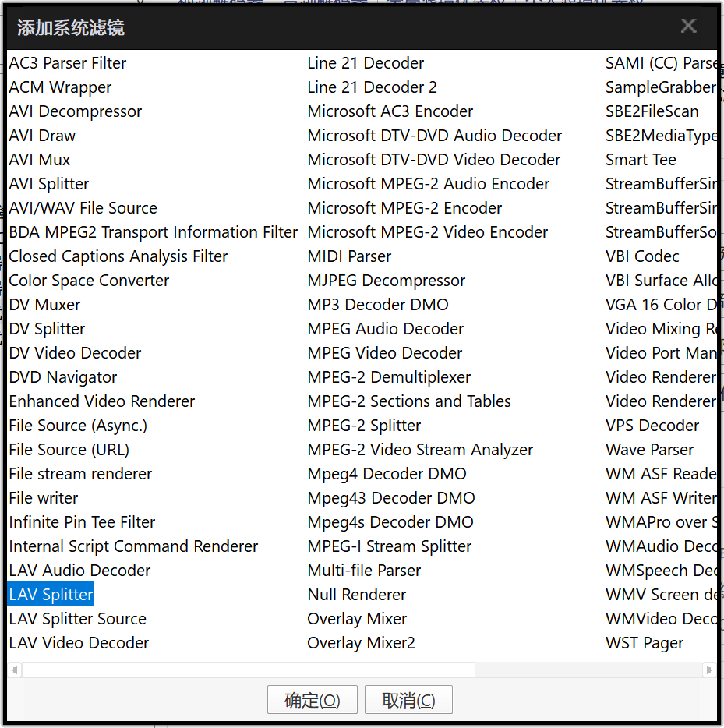Click the left scroll arrow
Screen dimensions: 724x728
[x=14, y=670]
